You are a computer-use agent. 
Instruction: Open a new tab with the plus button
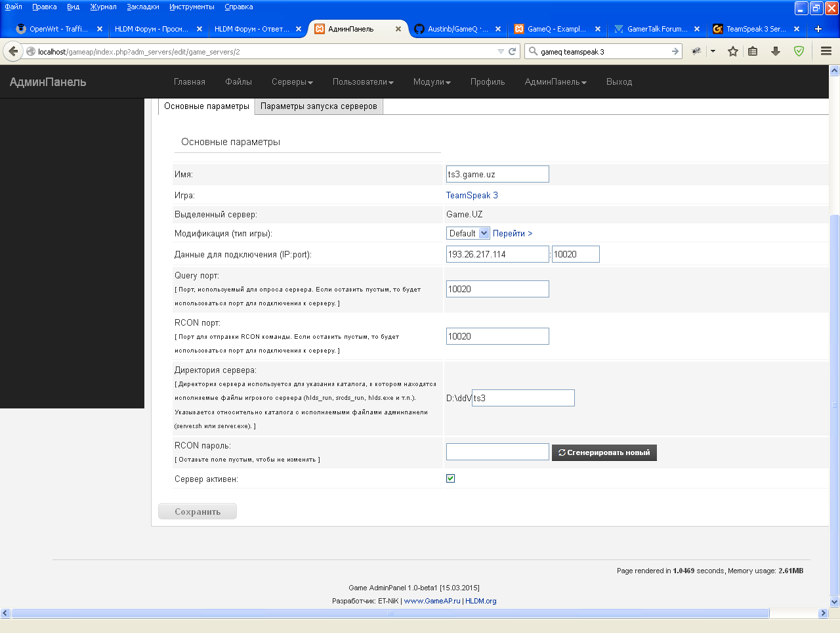pyautogui.click(x=818, y=29)
